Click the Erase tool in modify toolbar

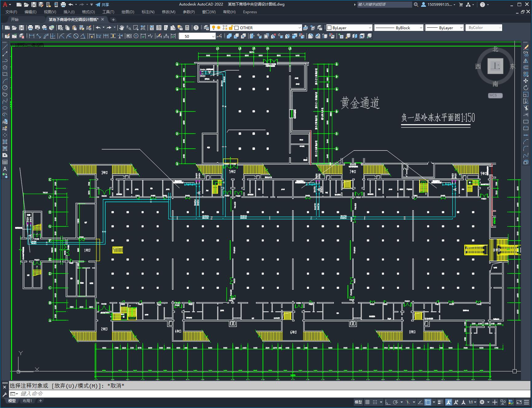(x=526, y=47)
